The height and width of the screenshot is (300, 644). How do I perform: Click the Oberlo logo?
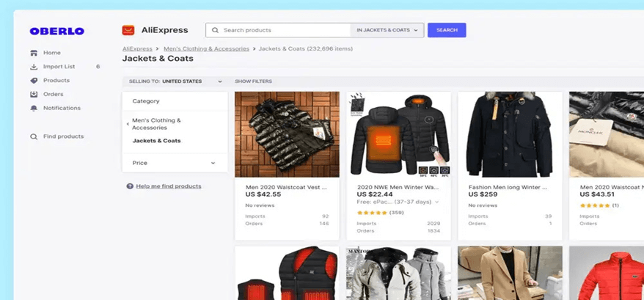(57, 31)
